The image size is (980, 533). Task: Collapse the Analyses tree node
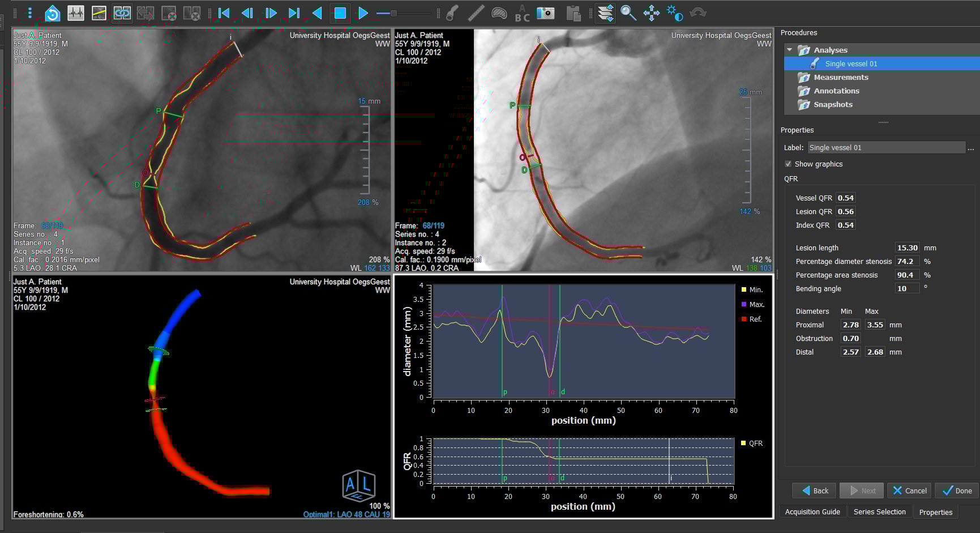(x=790, y=50)
